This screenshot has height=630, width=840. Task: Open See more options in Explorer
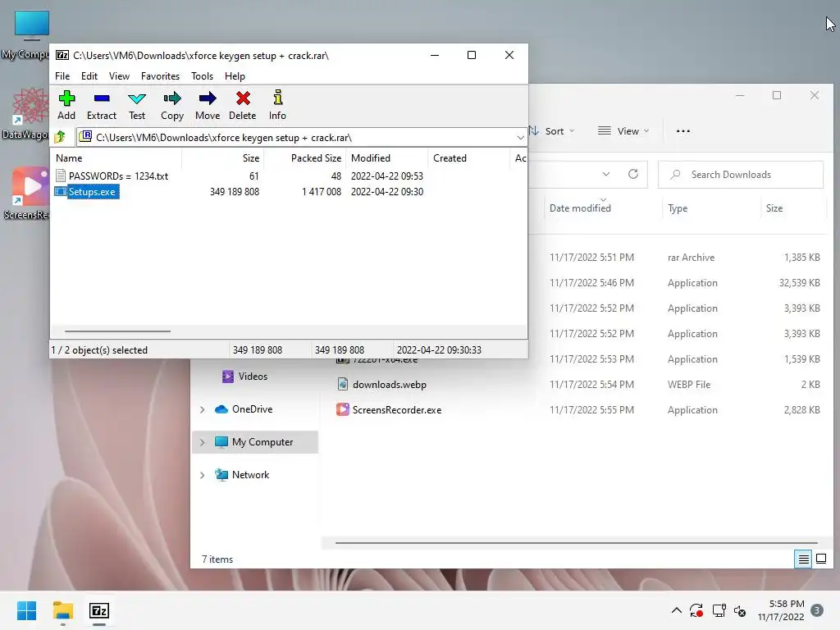(683, 130)
